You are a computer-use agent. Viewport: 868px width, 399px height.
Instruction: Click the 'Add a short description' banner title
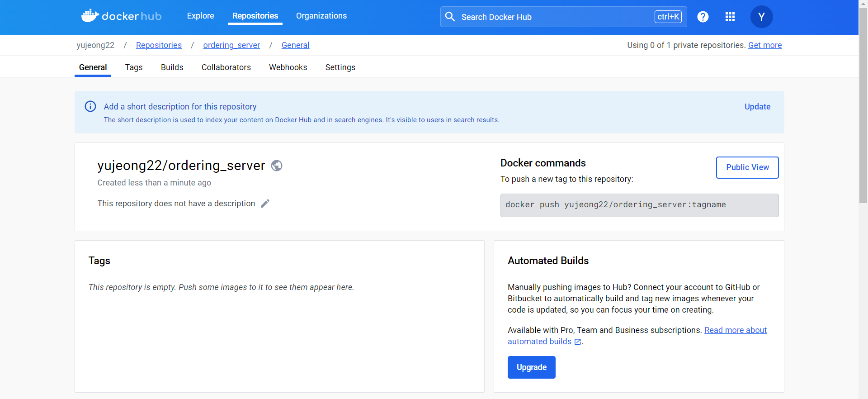point(180,107)
